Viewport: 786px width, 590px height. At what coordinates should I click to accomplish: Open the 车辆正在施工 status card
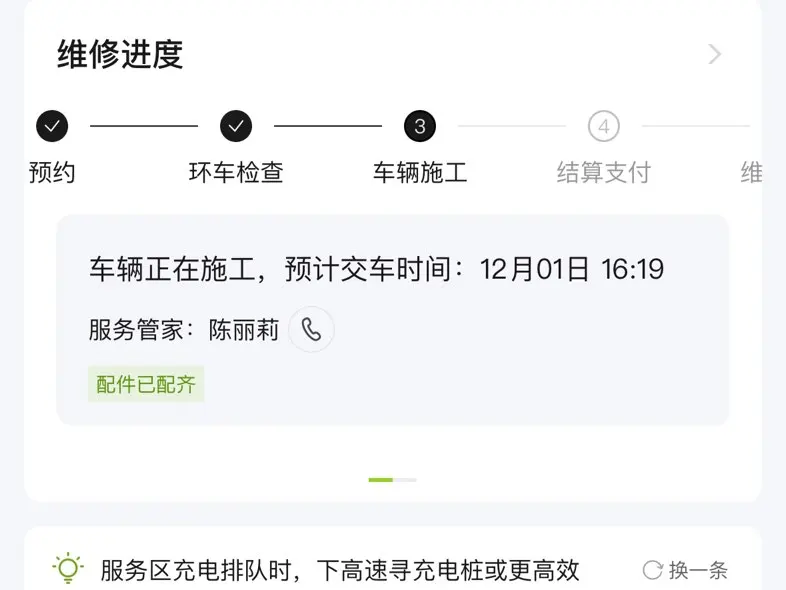(x=392, y=269)
